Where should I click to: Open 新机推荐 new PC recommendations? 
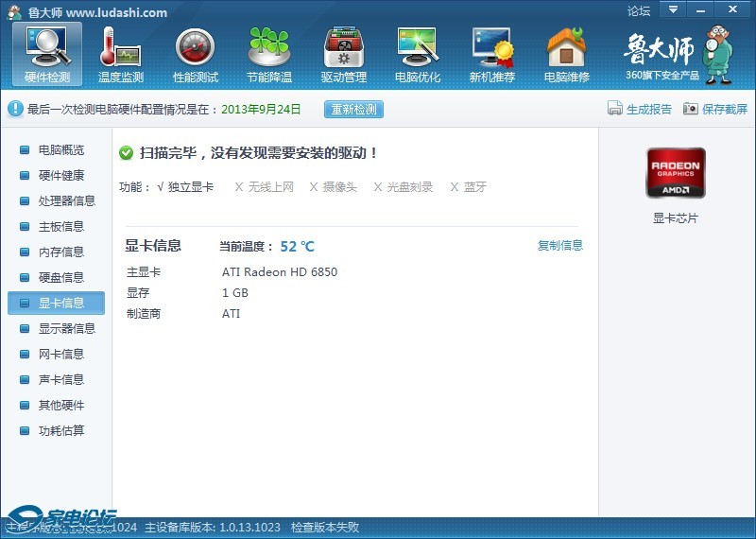tap(492, 54)
